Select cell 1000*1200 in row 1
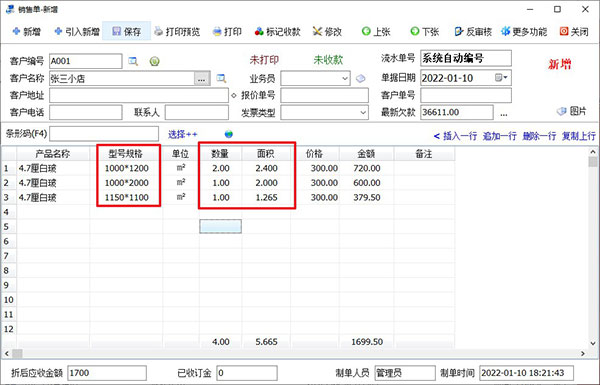Screen dimensions: 600x385 126,168
